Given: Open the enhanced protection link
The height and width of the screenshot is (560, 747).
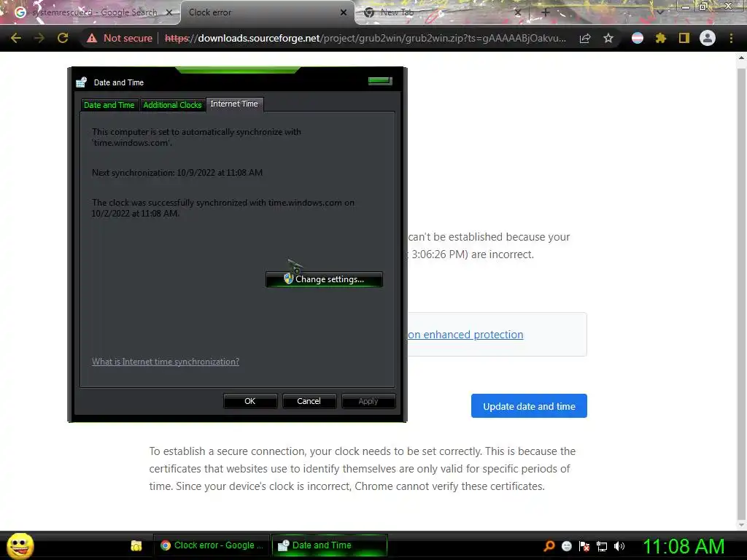Looking at the screenshot, I should coord(465,334).
